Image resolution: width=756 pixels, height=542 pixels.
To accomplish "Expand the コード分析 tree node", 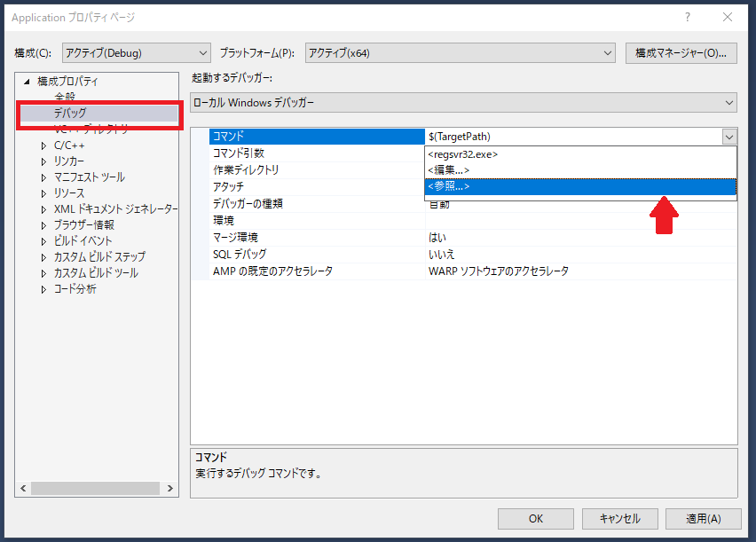I will [x=44, y=289].
